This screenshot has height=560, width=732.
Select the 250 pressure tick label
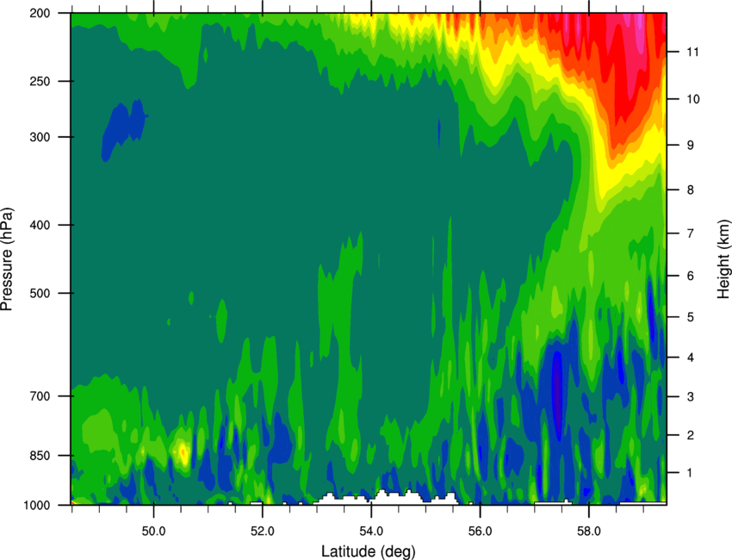point(40,82)
